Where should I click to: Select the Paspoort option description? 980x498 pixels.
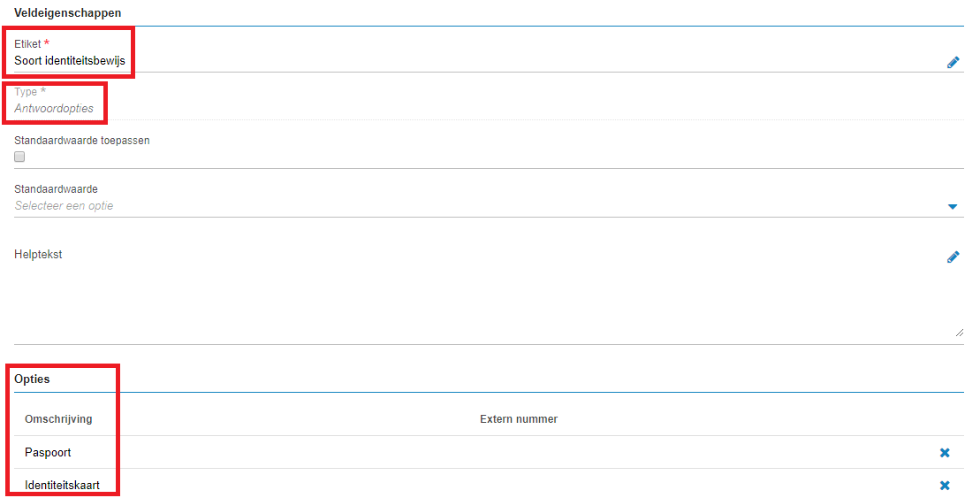pos(48,452)
